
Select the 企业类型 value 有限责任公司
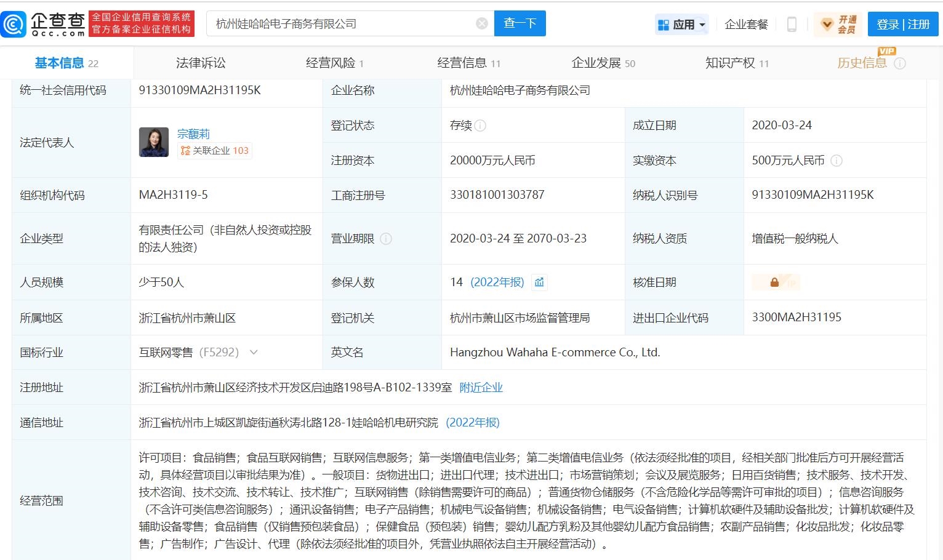tap(225, 239)
